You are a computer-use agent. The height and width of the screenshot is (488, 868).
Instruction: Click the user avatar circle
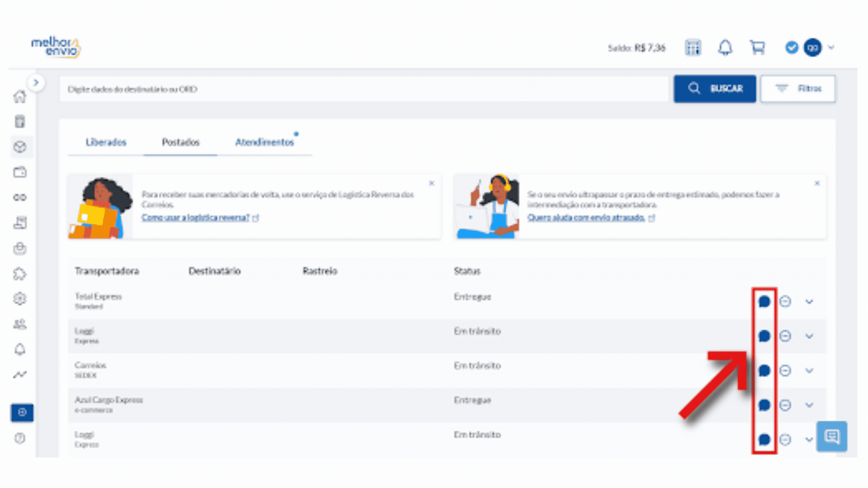812,47
